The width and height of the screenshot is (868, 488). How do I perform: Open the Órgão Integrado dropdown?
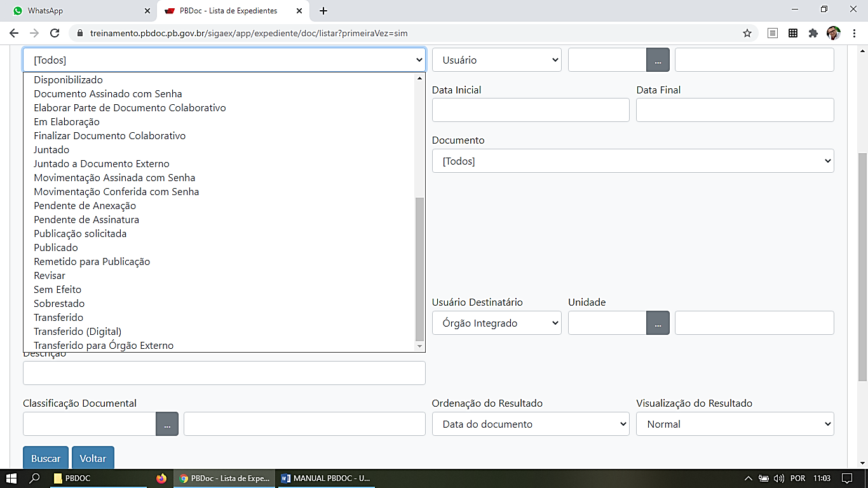tap(496, 323)
